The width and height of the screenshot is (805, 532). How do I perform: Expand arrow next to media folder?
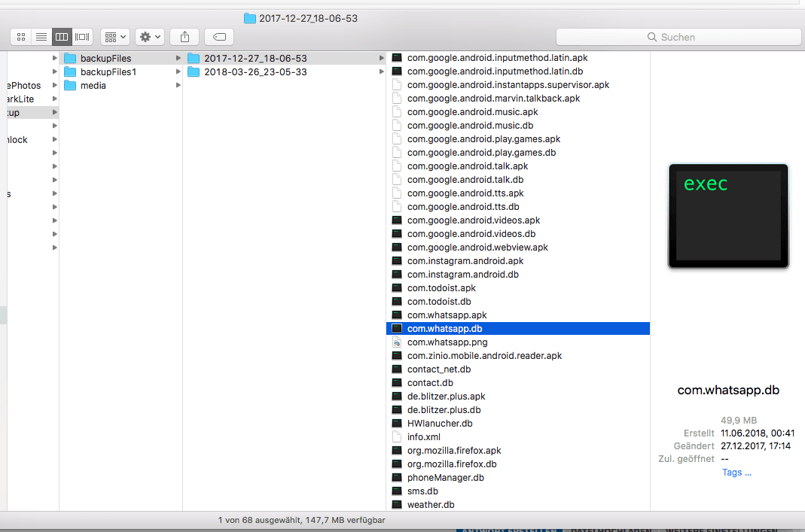tap(178, 86)
